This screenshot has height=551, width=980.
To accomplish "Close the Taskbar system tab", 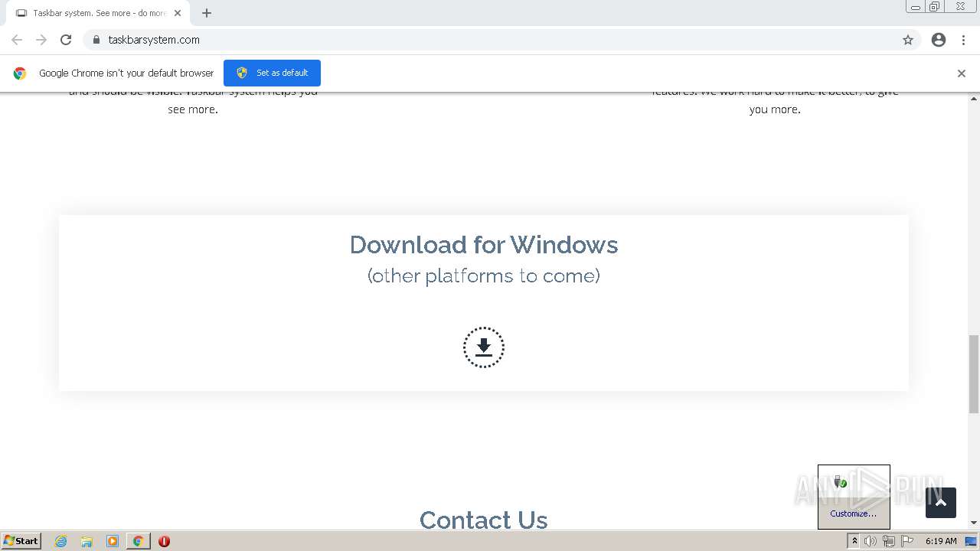I will pos(178,13).
